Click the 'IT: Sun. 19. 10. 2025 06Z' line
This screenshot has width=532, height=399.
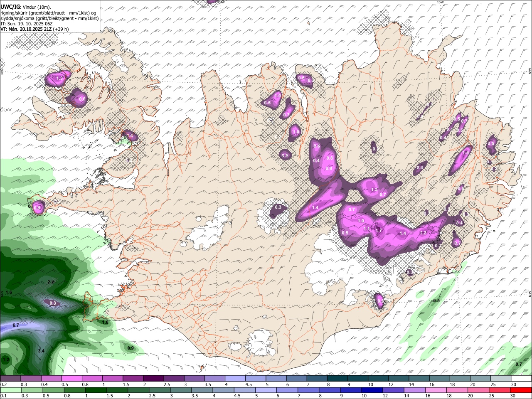27,24
